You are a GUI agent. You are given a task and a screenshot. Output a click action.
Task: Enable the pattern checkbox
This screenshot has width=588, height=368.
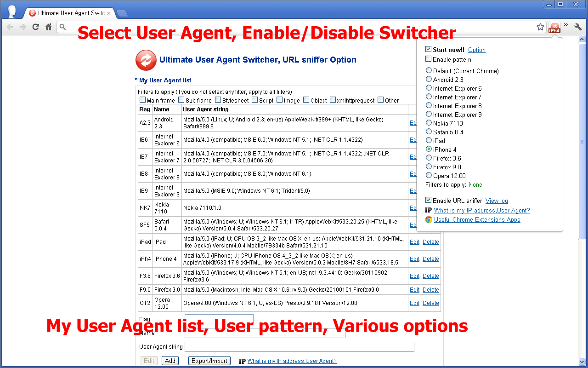point(429,59)
